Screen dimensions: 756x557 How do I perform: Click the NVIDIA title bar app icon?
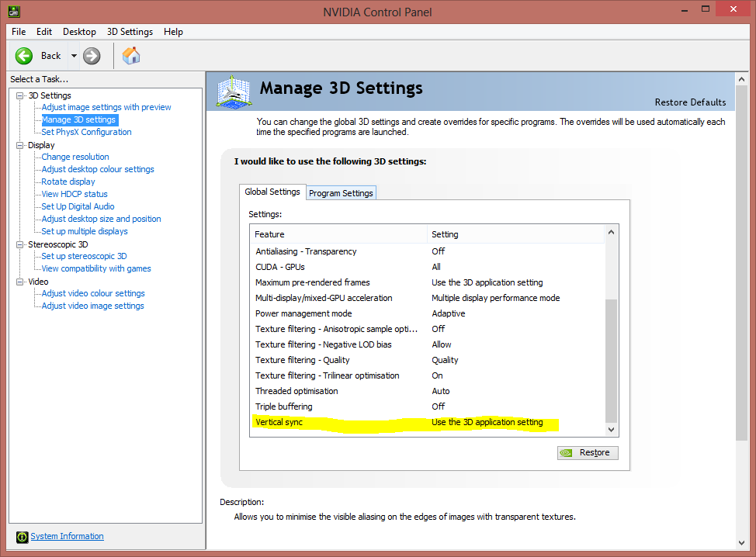(x=14, y=11)
